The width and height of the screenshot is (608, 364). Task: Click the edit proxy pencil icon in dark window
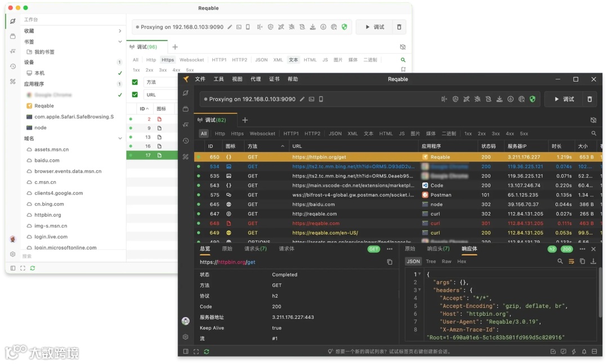click(x=302, y=99)
